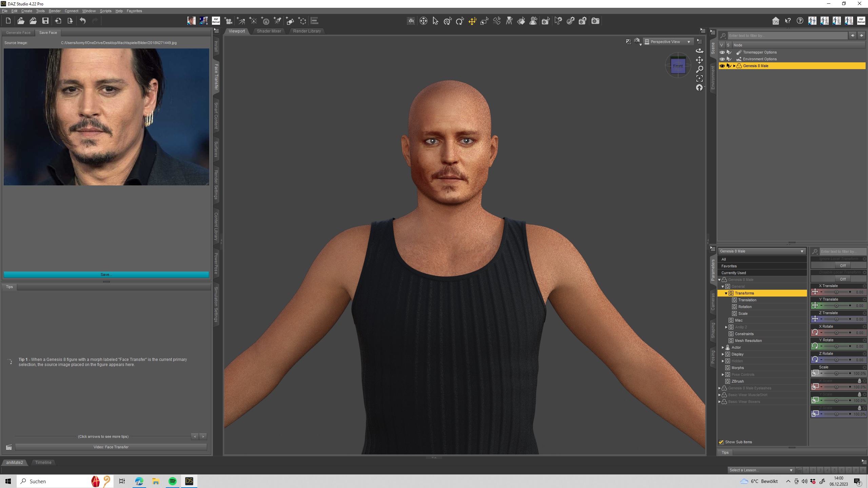Click the Undo arrow icon
This screenshot has height=488, width=868.
click(82, 21)
